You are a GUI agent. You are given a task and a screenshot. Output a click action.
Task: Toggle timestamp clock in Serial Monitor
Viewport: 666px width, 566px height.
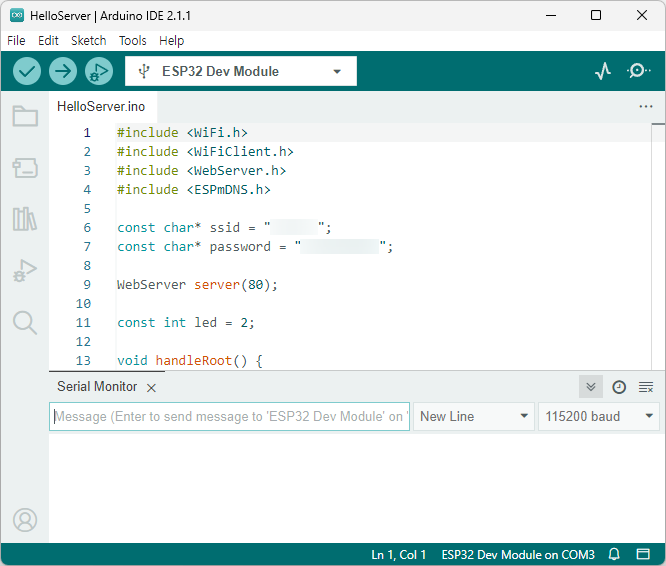619,387
